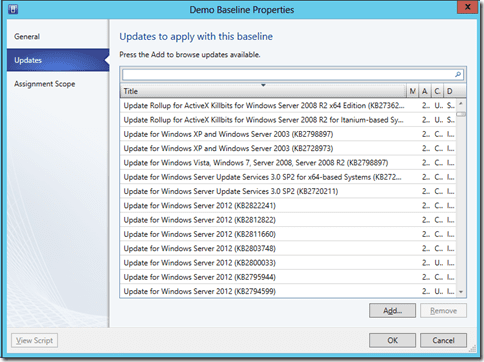The width and height of the screenshot is (484, 362).
Task: Select Windows Server 2012 KB2812822 row
Action: click(288, 220)
